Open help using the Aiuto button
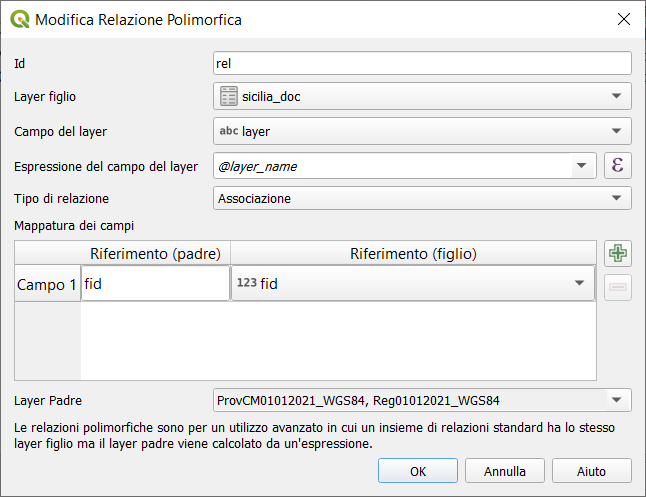Image resolution: width=646 pixels, height=497 pixels. click(x=591, y=470)
